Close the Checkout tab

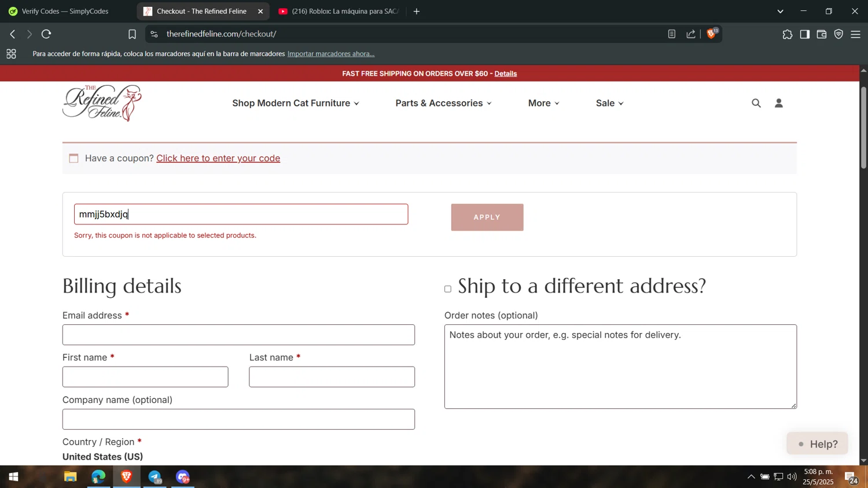(260, 11)
